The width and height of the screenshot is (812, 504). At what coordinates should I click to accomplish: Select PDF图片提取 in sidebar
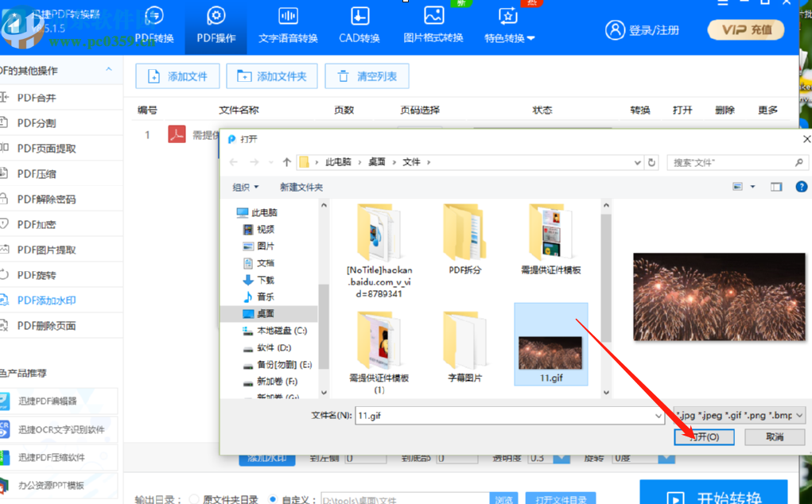(61, 250)
